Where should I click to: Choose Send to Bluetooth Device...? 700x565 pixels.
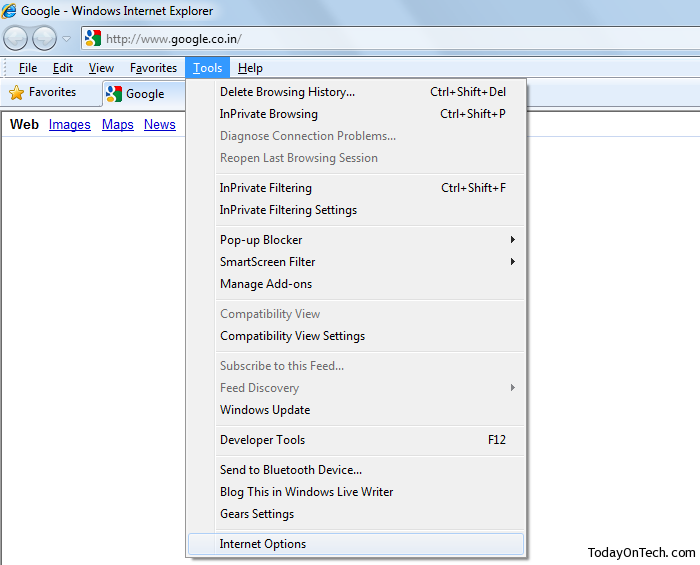click(x=356, y=470)
